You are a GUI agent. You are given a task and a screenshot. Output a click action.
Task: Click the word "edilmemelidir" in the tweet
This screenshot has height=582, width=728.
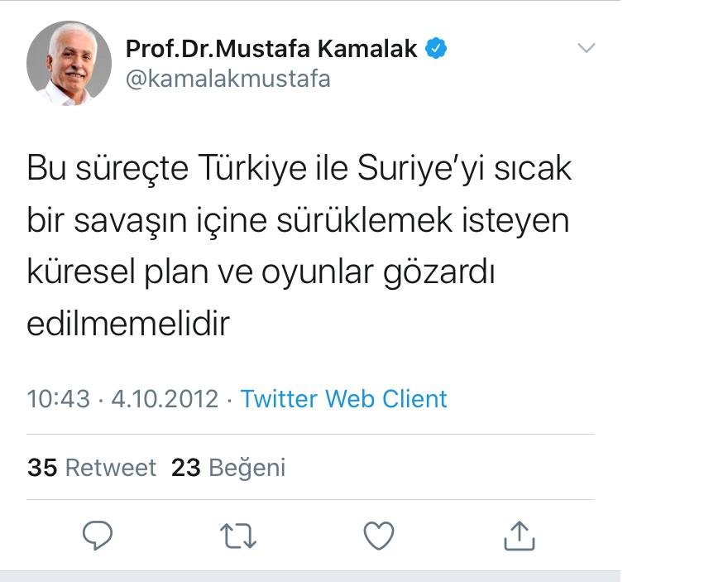tap(127, 324)
